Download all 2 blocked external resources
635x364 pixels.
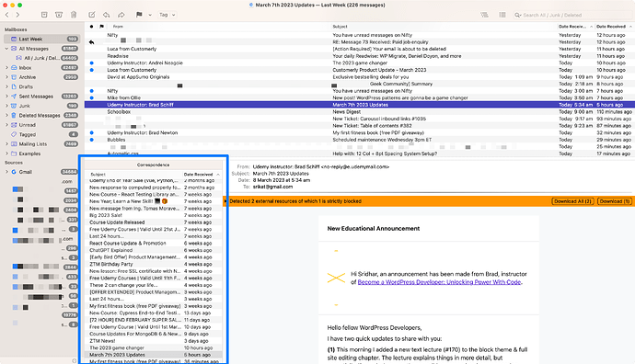pyautogui.click(x=573, y=201)
